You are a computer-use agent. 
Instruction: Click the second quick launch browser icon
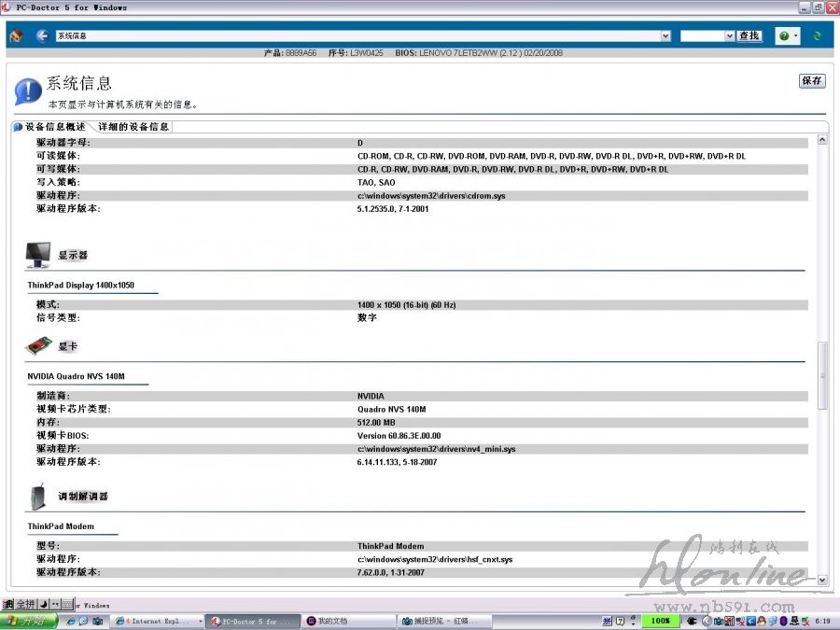84,621
